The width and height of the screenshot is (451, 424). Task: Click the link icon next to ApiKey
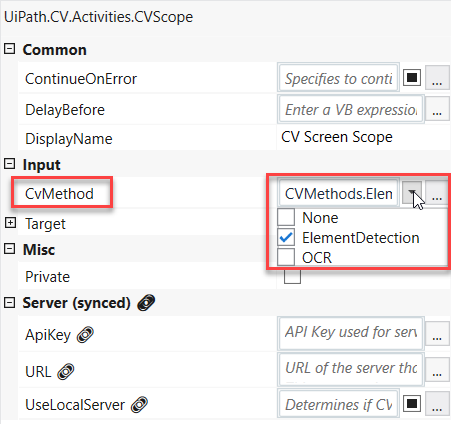85,335
